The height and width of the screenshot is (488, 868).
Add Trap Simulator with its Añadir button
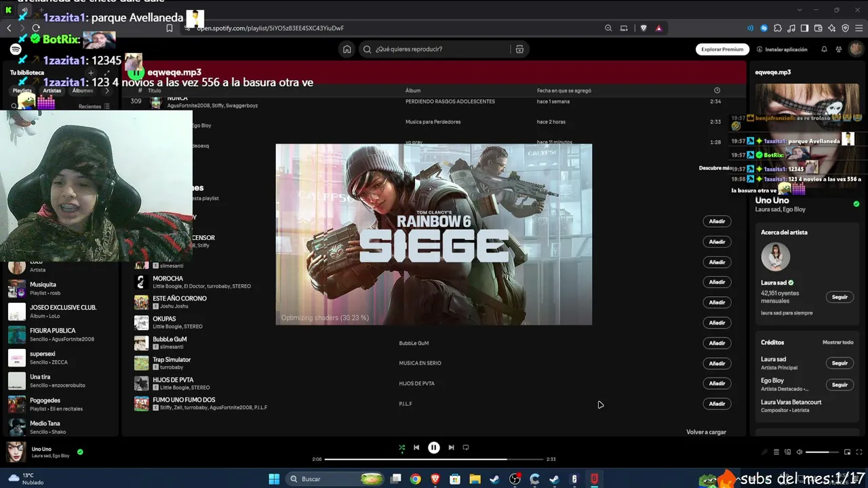tap(717, 363)
